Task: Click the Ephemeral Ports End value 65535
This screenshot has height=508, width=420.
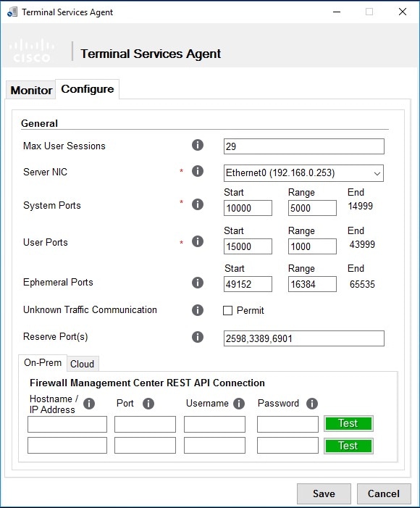Action: 362,285
